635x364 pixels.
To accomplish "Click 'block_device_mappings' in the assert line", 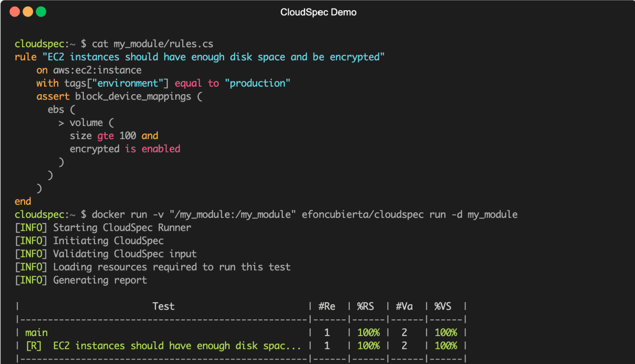I will (x=133, y=97).
